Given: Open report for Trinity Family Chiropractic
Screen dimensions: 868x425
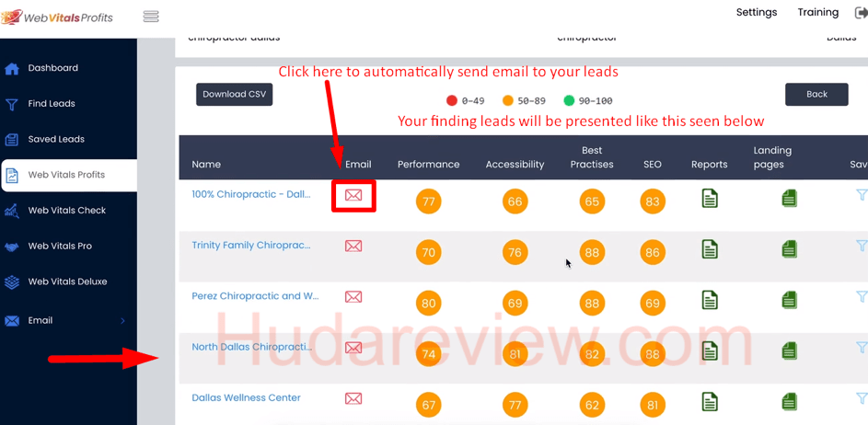Looking at the screenshot, I should [x=710, y=248].
